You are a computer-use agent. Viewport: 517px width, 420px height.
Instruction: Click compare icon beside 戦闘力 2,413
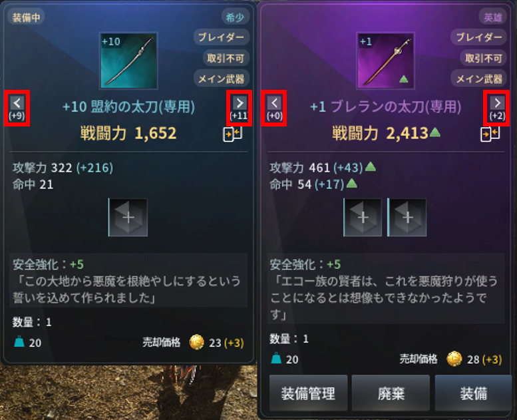(x=490, y=134)
